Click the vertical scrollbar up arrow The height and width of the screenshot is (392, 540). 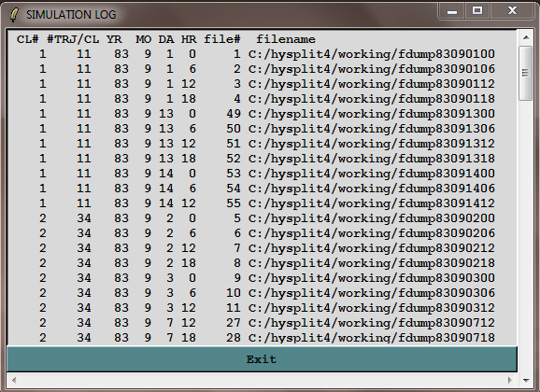[526, 37]
